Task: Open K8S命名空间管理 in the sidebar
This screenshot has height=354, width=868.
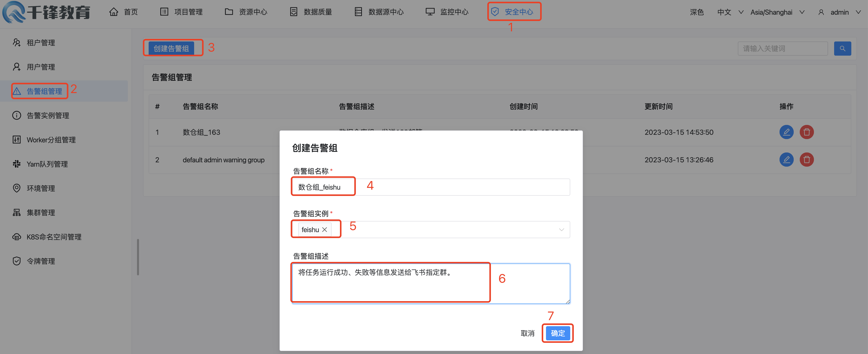Action: pyautogui.click(x=54, y=237)
